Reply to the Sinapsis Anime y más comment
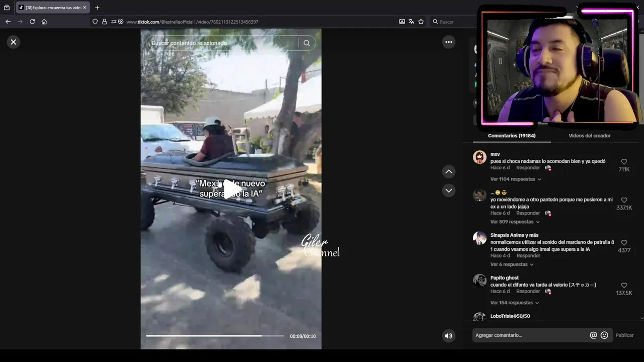 click(528, 256)
